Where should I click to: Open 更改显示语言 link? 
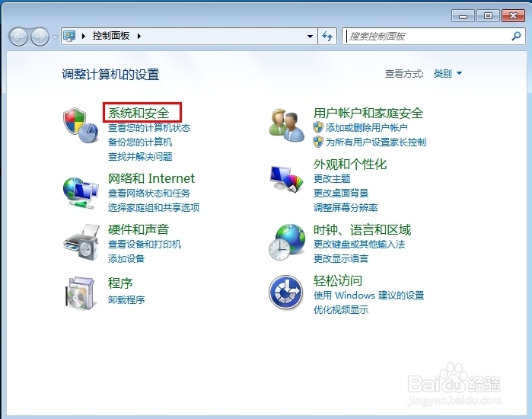point(341,259)
